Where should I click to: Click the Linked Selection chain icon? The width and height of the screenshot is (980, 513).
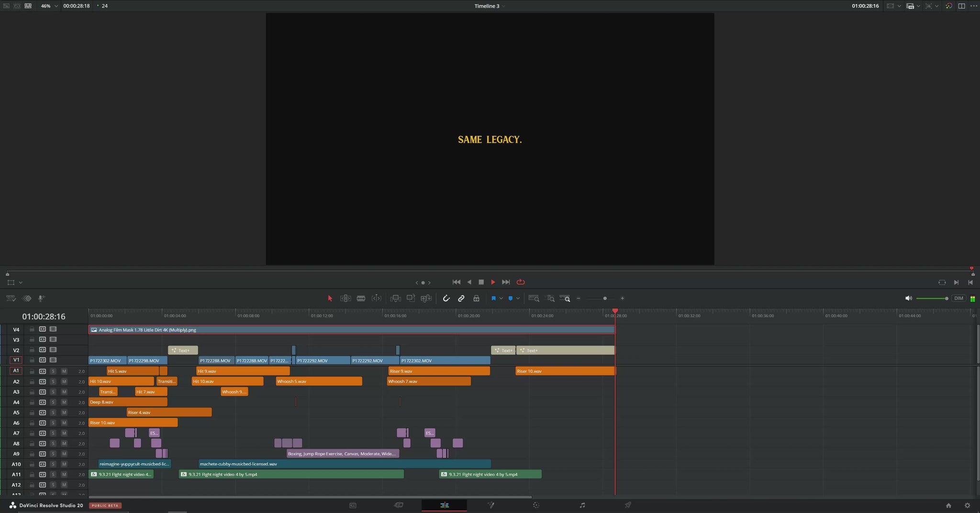click(x=461, y=298)
